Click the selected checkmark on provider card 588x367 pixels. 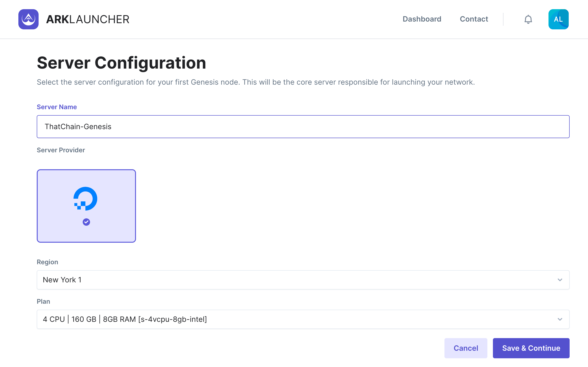point(86,222)
